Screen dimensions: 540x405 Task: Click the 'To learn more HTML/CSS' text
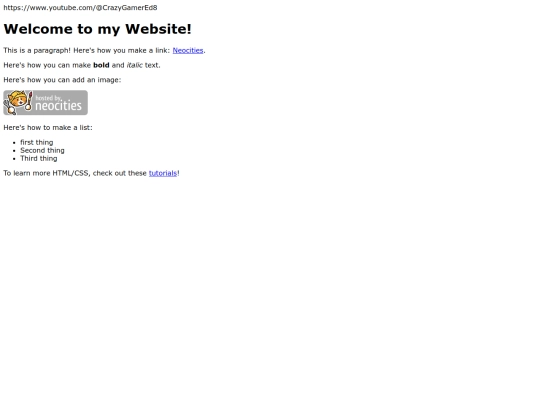(x=47, y=173)
